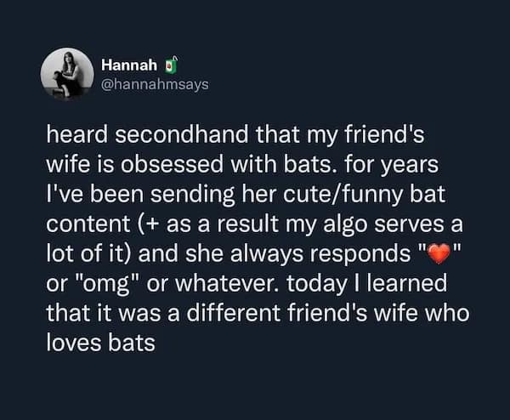Screen dimensions: 510x420
Task: Open Hannah's profile picture avatar
Action: (67, 73)
